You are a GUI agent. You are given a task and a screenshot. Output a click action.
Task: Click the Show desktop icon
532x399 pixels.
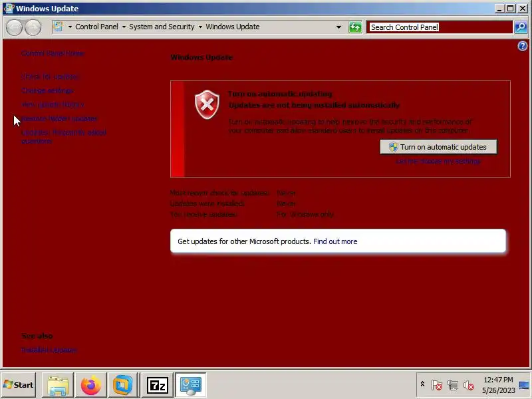tap(525, 385)
